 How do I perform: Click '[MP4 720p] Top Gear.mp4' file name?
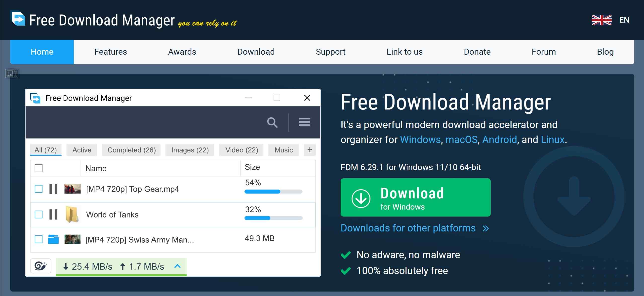click(132, 189)
